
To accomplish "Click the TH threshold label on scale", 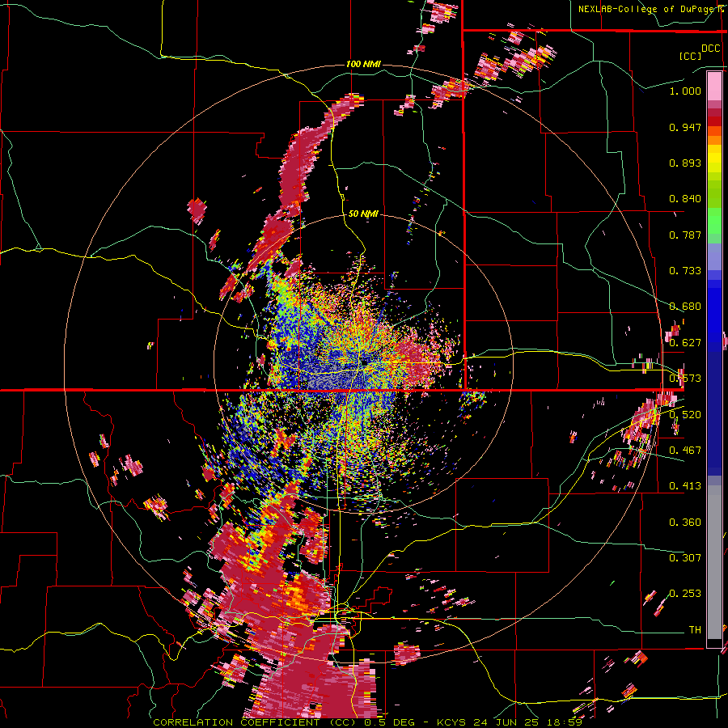I will click(x=695, y=629).
